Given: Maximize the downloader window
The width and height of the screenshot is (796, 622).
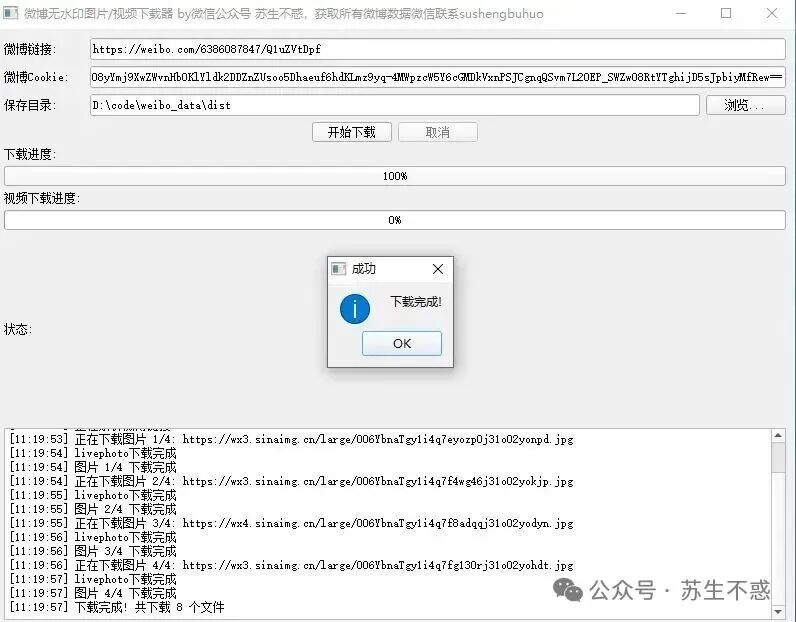Looking at the screenshot, I should pyautogui.click(x=726, y=13).
